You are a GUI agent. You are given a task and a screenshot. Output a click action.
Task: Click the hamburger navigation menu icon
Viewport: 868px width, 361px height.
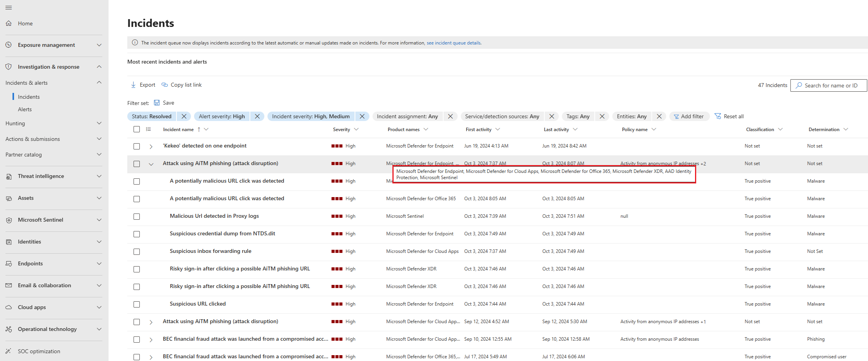pyautogui.click(x=9, y=7)
